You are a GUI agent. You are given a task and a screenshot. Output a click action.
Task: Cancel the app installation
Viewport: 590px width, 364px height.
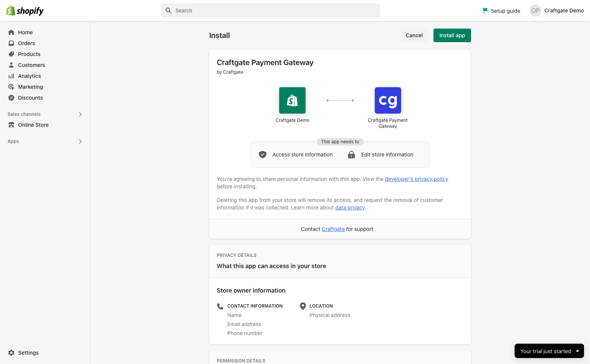(414, 35)
